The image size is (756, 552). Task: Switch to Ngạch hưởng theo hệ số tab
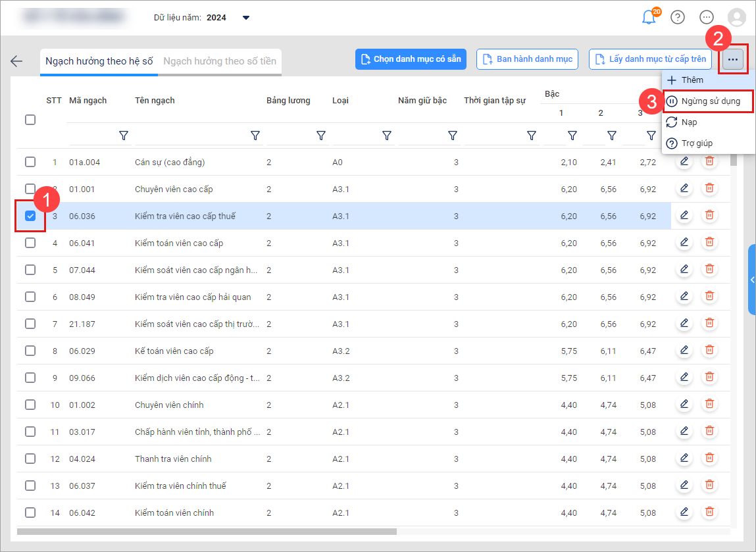tap(99, 61)
